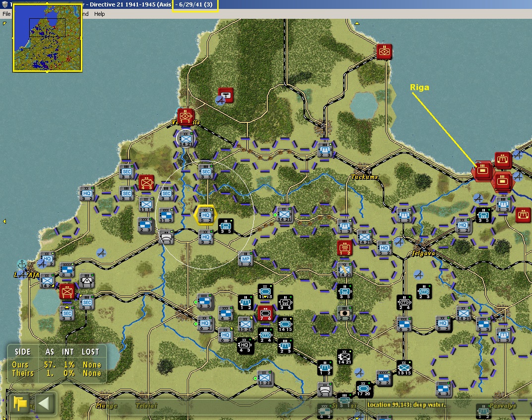Select the infantry 14 21 unit west of Tuckums road

284,214
